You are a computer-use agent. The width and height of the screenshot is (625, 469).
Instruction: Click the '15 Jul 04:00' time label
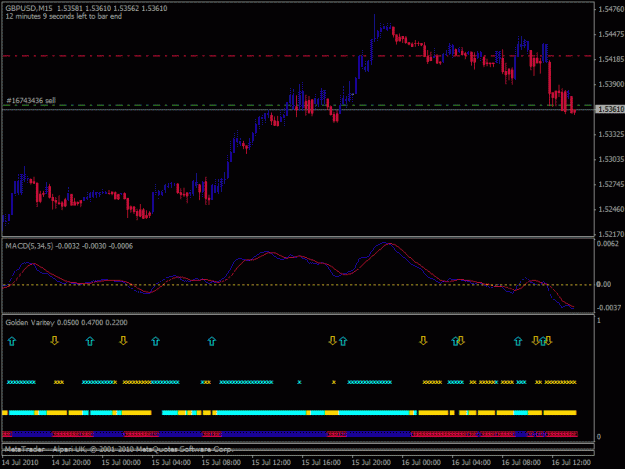(x=171, y=462)
